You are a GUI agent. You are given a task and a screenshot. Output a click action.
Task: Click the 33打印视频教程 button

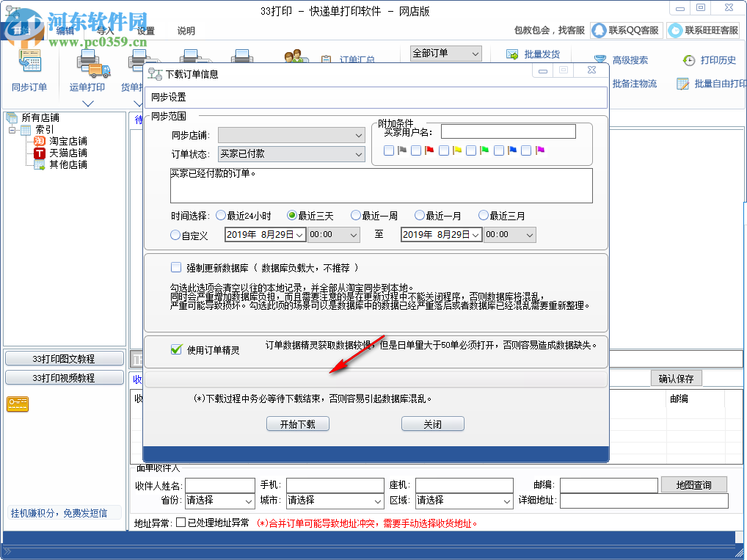click(x=65, y=376)
